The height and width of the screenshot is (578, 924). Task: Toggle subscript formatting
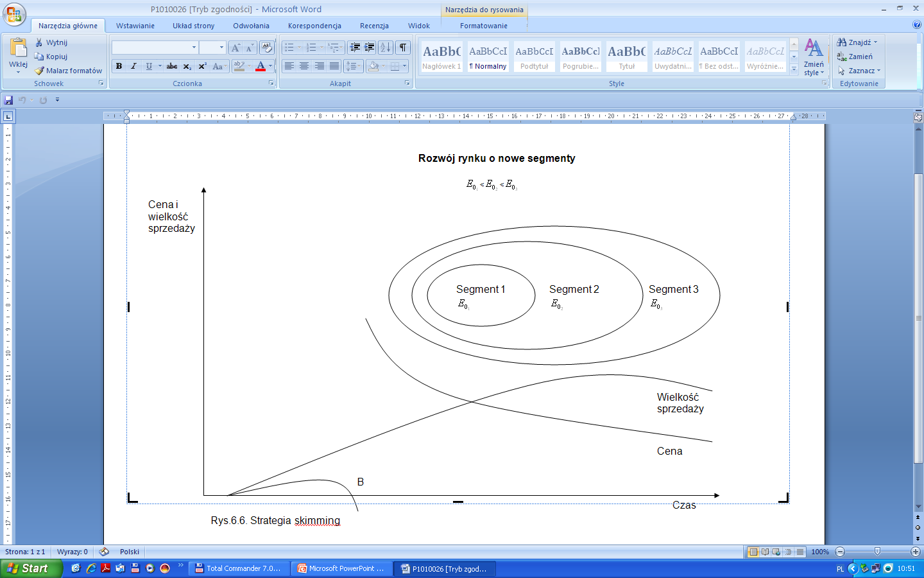pos(187,66)
